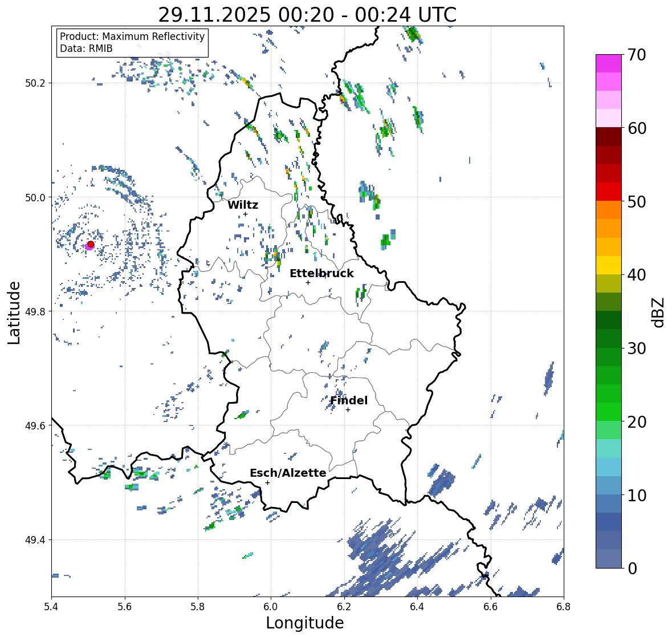Click the 6.2 longitude tick label
672x637 pixels.
coord(344,607)
